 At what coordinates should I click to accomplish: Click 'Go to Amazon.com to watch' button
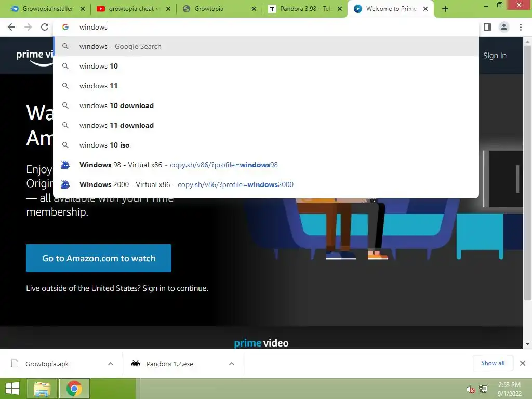tap(99, 258)
